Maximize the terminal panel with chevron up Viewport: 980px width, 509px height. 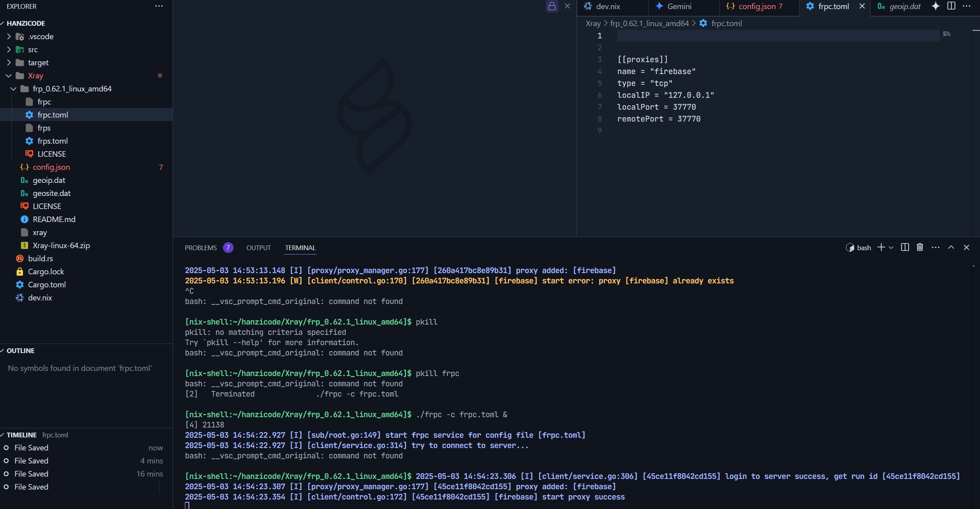pos(951,247)
